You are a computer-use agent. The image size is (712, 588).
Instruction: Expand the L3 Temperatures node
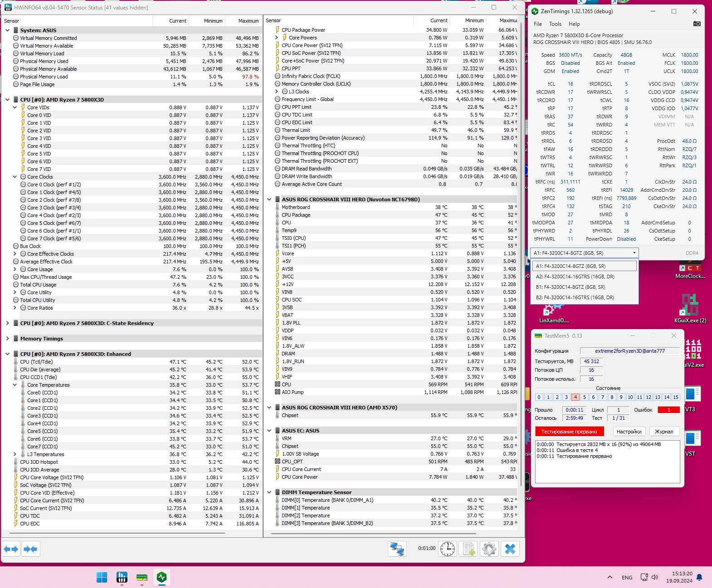click(x=15, y=454)
